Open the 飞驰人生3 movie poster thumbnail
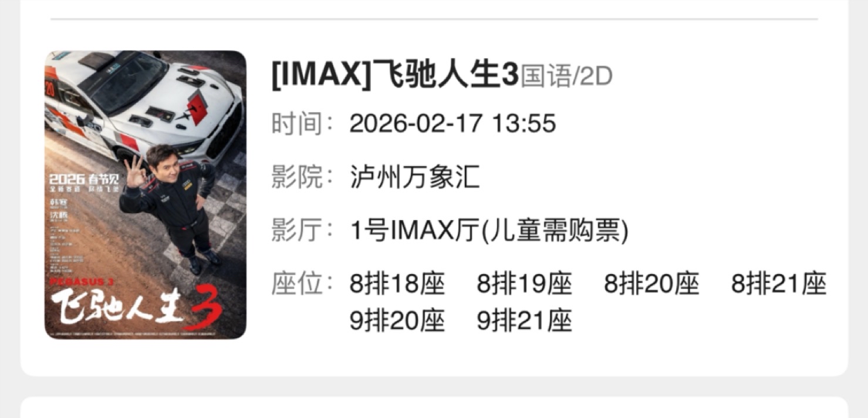Viewport: 868px width, 418px height. pyautogui.click(x=146, y=195)
